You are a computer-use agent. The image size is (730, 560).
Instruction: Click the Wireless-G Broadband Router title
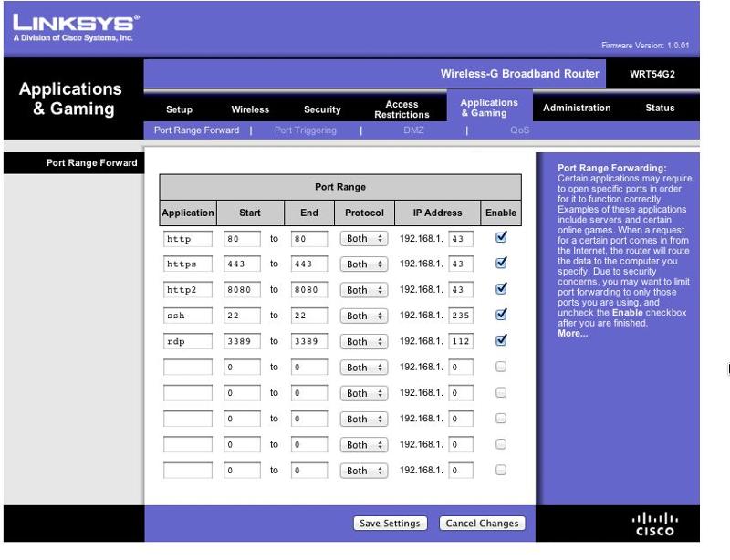point(519,74)
